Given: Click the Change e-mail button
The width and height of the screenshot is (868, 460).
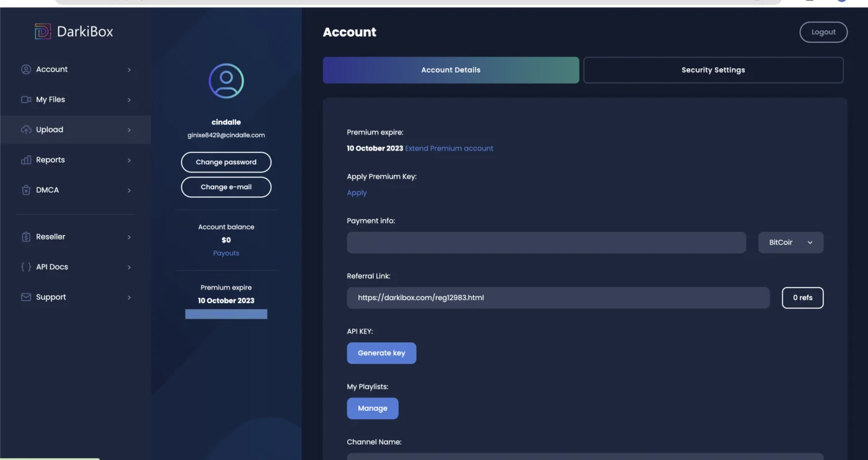Looking at the screenshot, I should tap(226, 187).
